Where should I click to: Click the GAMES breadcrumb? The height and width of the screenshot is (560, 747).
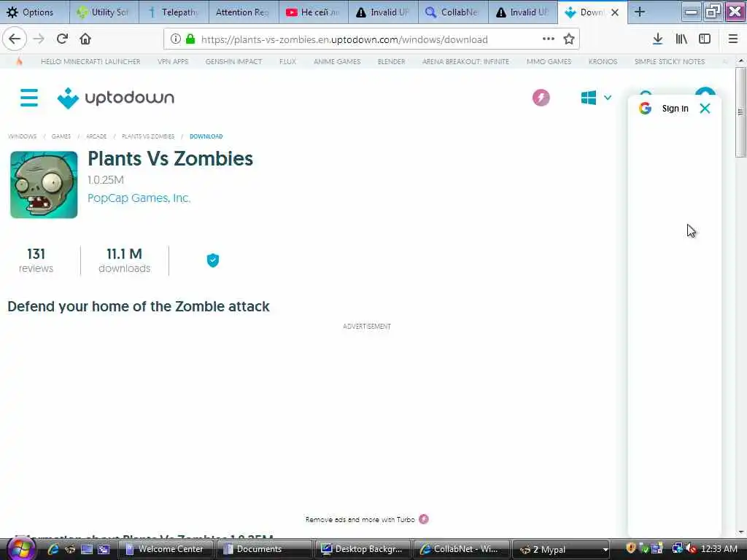click(61, 136)
